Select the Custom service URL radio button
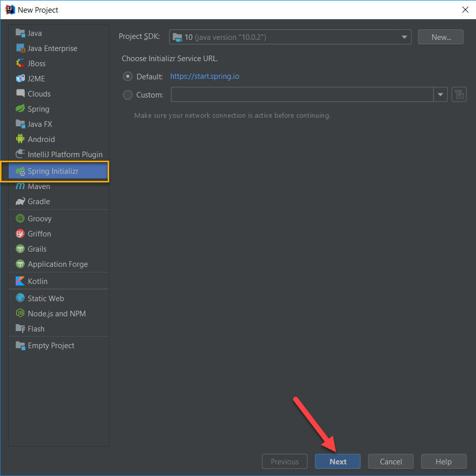The width and height of the screenshot is (476, 476). coord(128,94)
